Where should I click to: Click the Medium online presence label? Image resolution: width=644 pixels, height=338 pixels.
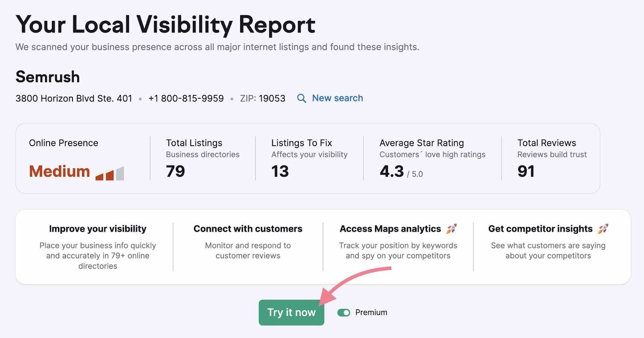(59, 171)
